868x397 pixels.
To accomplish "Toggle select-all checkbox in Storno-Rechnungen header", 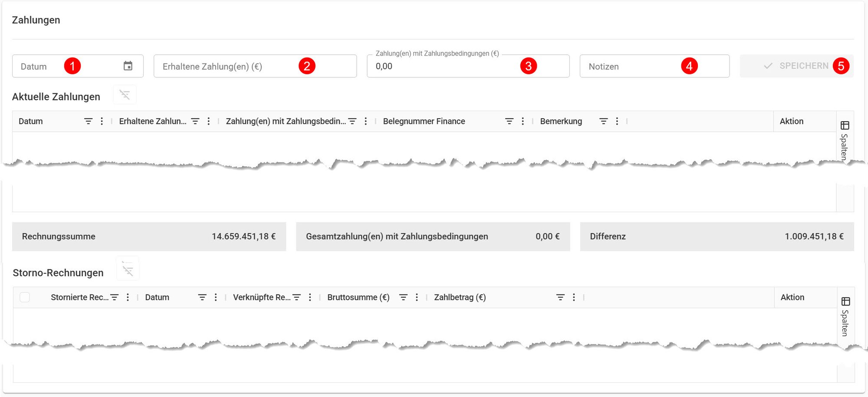I will [25, 297].
